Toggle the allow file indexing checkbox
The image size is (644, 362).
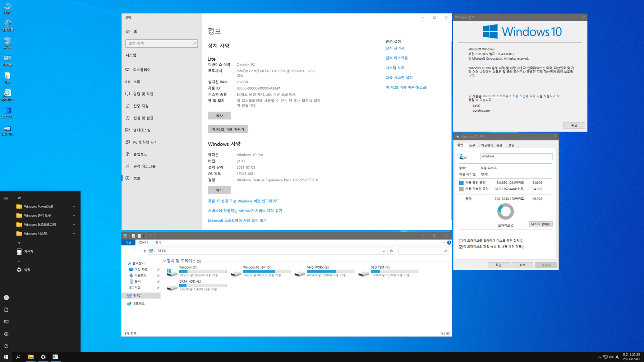[461, 247]
